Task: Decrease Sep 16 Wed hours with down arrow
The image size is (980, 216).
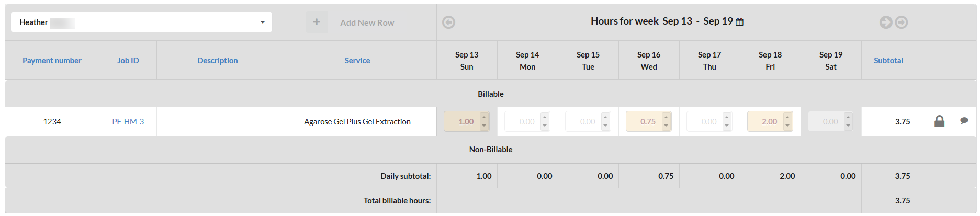Action: pyautogui.click(x=666, y=126)
